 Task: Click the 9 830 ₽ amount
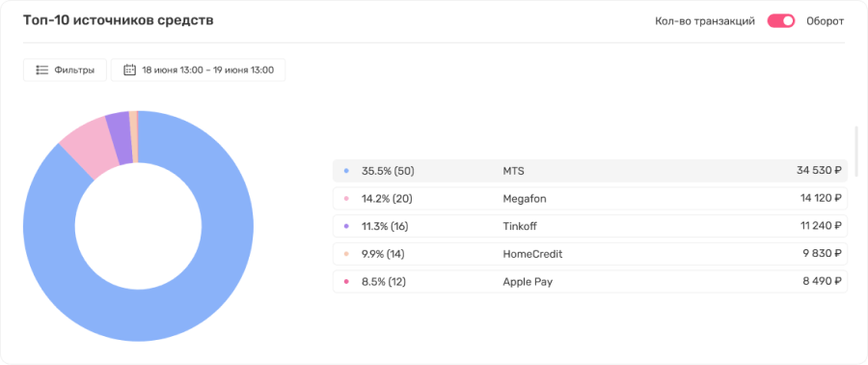[x=822, y=254]
